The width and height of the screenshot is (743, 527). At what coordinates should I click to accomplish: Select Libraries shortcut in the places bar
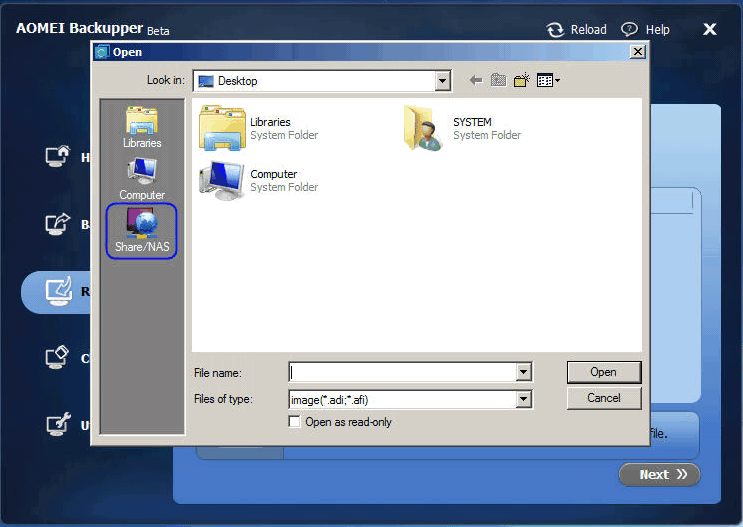142,127
